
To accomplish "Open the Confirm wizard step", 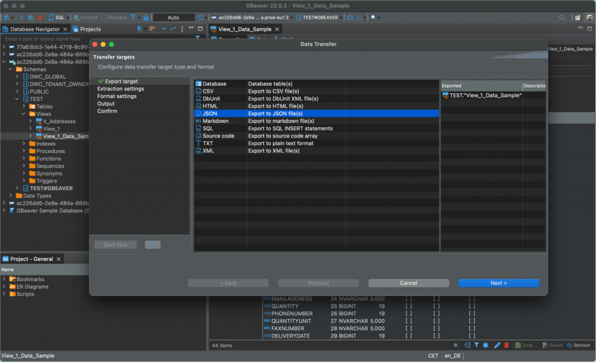I will click(x=107, y=111).
